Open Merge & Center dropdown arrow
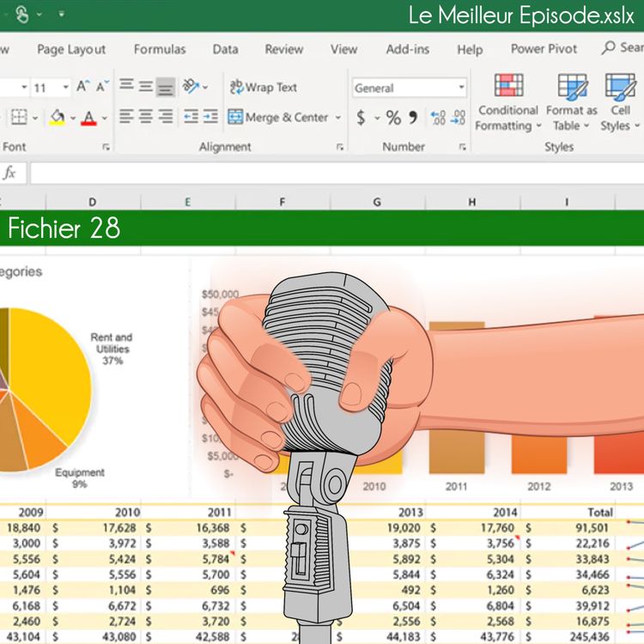This screenshot has height=644, width=644. (337, 118)
